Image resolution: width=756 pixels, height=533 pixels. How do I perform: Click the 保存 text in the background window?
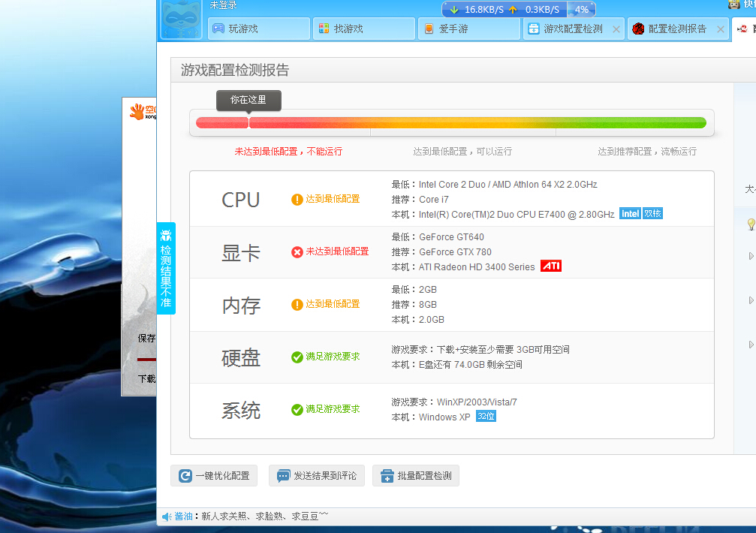coord(146,339)
